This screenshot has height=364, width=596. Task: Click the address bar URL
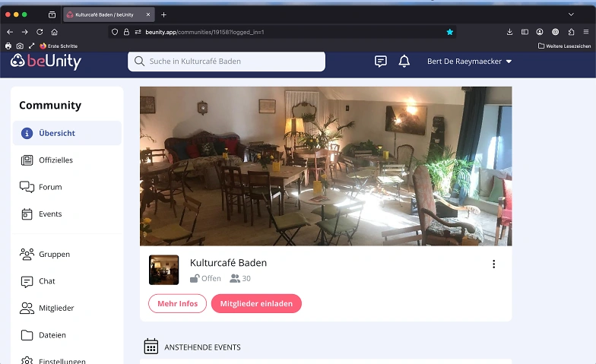[204, 32]
